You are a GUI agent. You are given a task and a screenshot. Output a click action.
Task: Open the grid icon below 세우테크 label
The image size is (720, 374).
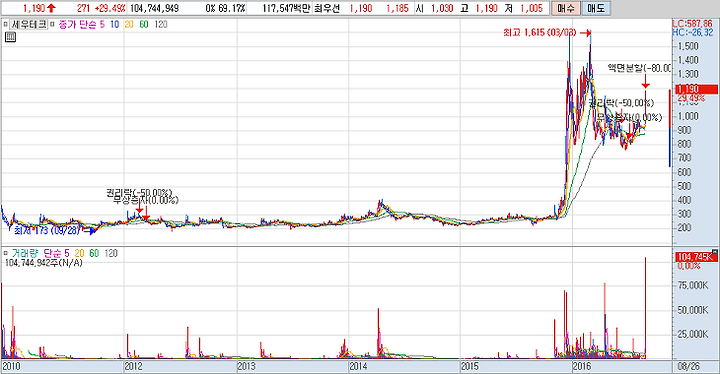[10, 37]
